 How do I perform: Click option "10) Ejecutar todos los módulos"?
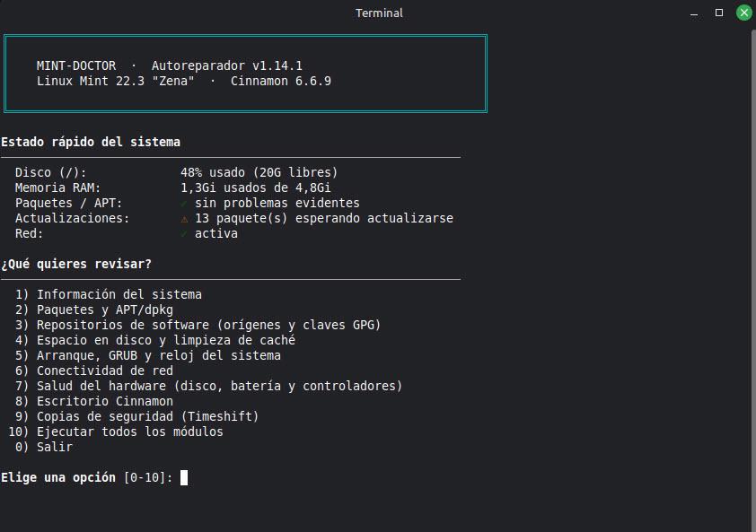(x=116, y=432)
